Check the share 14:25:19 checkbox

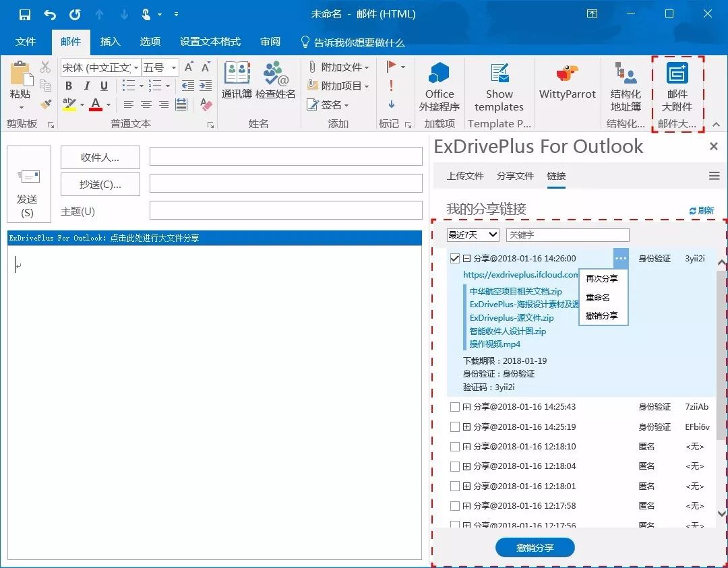pos(455,427)
